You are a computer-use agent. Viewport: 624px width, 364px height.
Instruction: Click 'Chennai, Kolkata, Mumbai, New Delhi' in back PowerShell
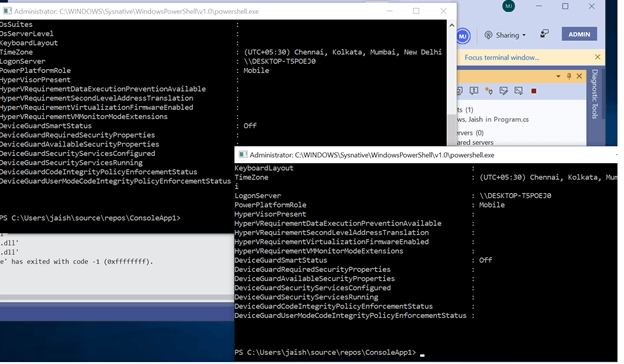368,52
